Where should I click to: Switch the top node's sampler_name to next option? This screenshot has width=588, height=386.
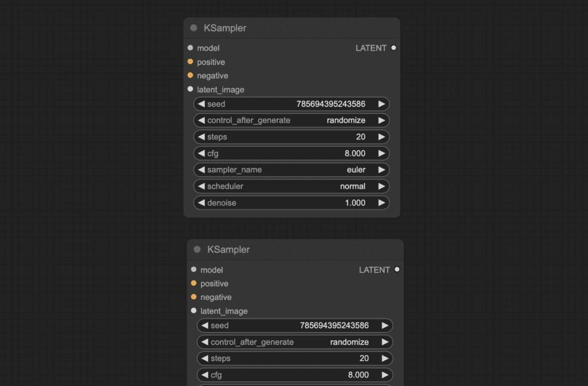tap(381, 170)
